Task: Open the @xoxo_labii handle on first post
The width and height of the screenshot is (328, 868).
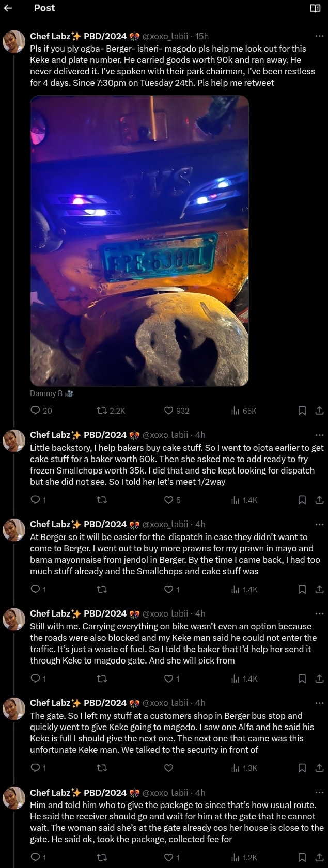Action: pos(165,36)
